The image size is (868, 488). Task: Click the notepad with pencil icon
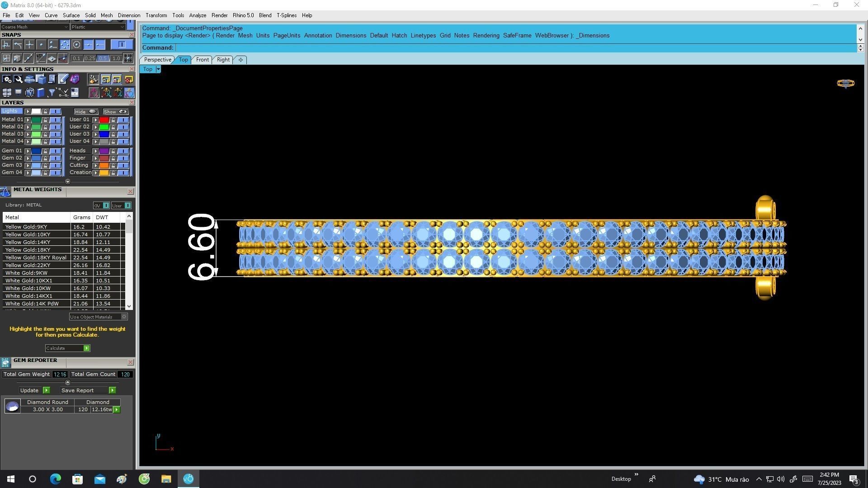63,80
